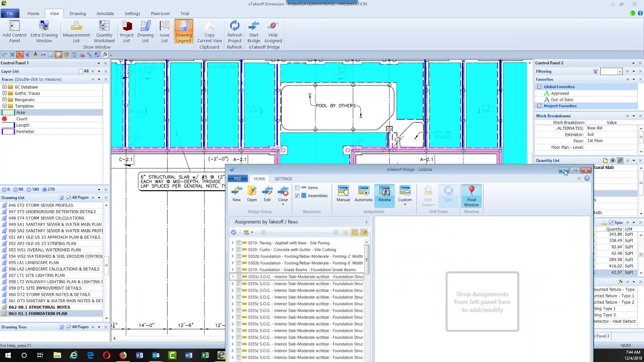Image resolution: width=644 pixels, height=362 pixels.
Task: Click Open in the Bridge Group
Action: (x=252, y=194)
